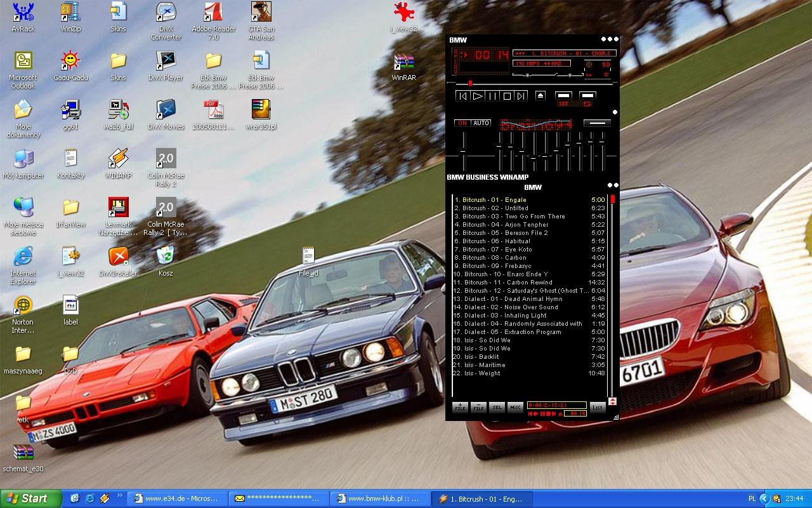Image resolution: width=812 pixels, height=508 pixels.
Task: Toggle the equalizer ON button
Action: tap(462, 123)
